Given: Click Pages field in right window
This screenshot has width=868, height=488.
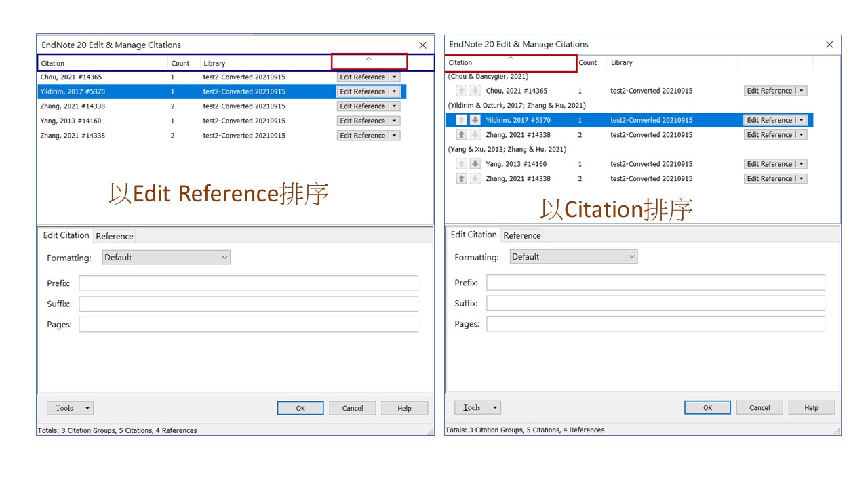Looking at the screenshot, I should click(656, 324).
